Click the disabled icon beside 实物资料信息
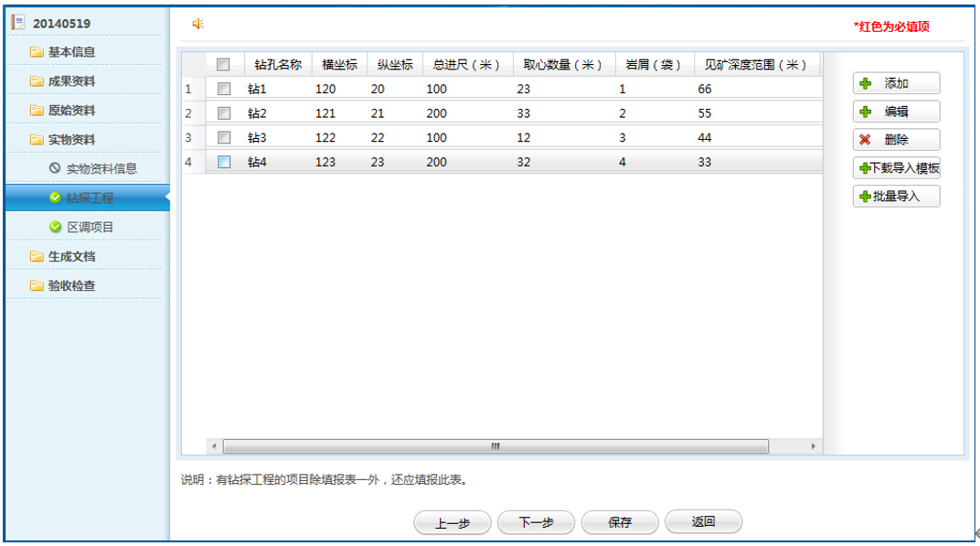Screen dimensions: 980x546 pos(55,168)
